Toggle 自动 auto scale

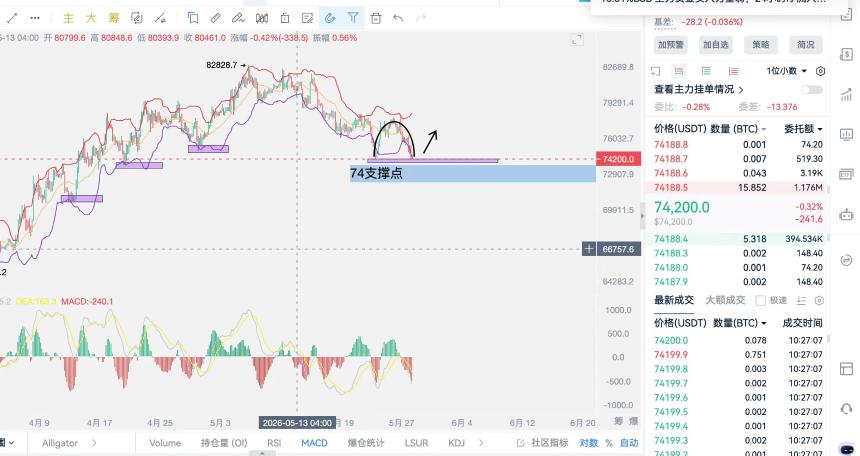click(x=629, y=443)
